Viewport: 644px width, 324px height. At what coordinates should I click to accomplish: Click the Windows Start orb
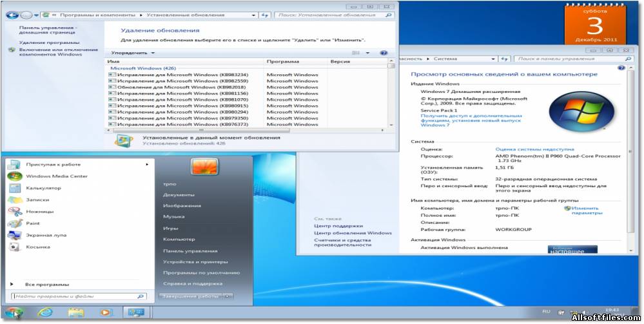tap(14, 313)
